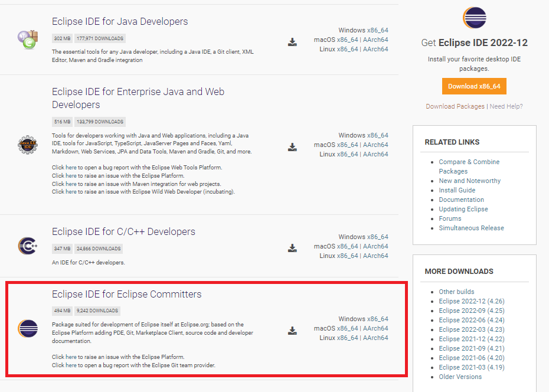The height and width of the screenshot is (392, 549).
Task: Click the C/C++ Developers package icon
Action: coord(28,246)
